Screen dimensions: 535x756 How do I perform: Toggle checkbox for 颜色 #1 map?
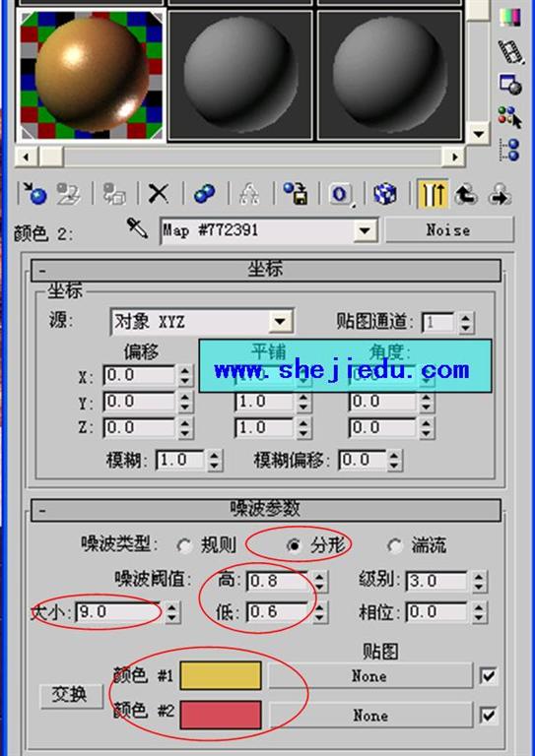489,676
